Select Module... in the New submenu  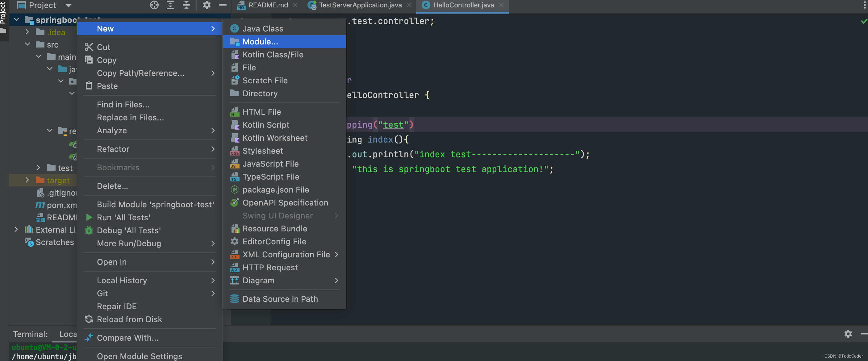284,41
